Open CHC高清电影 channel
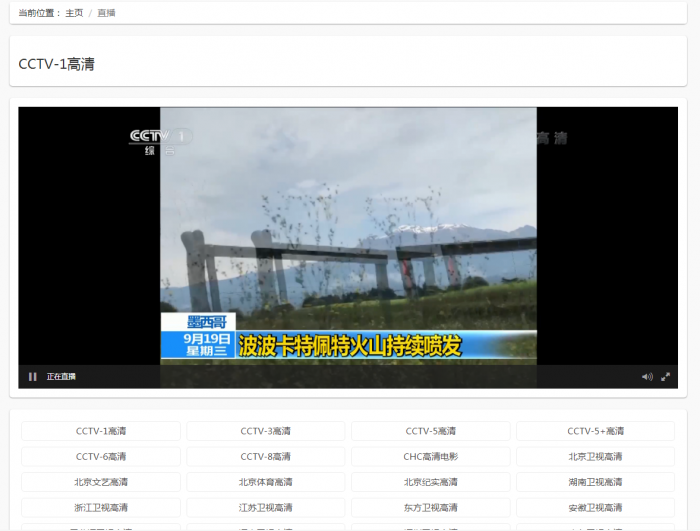 coord(431,457)
